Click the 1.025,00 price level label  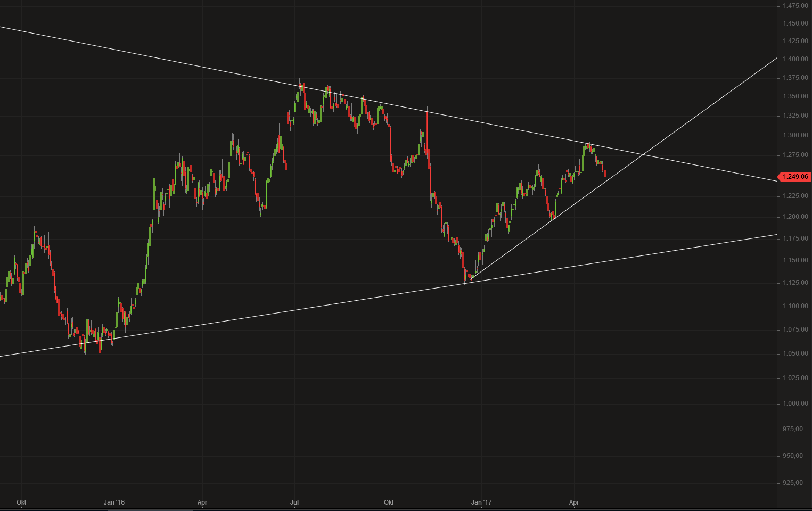click(795, 378)
